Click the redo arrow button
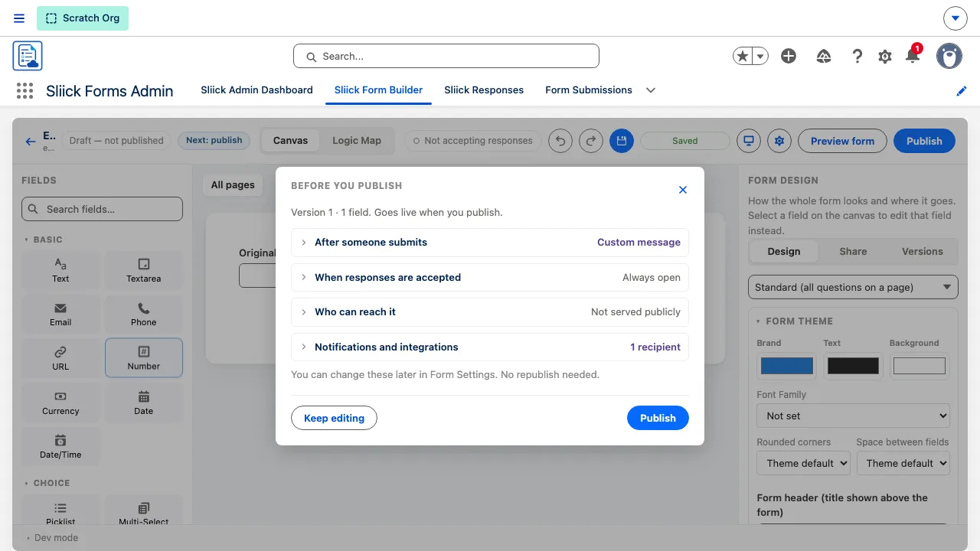The height and width of the screenshot is (551, 980). click(x=591, y=141)
